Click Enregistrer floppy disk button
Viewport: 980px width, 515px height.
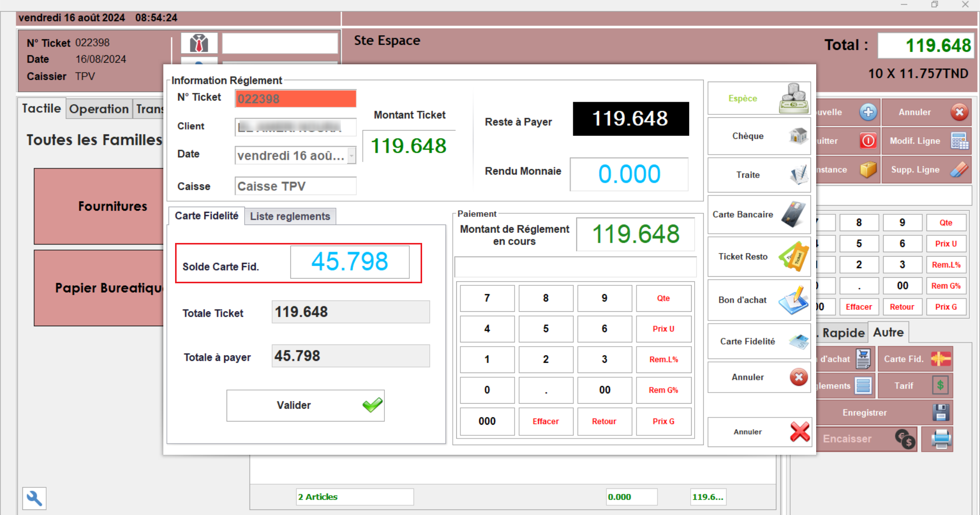[x=885, y=412]
